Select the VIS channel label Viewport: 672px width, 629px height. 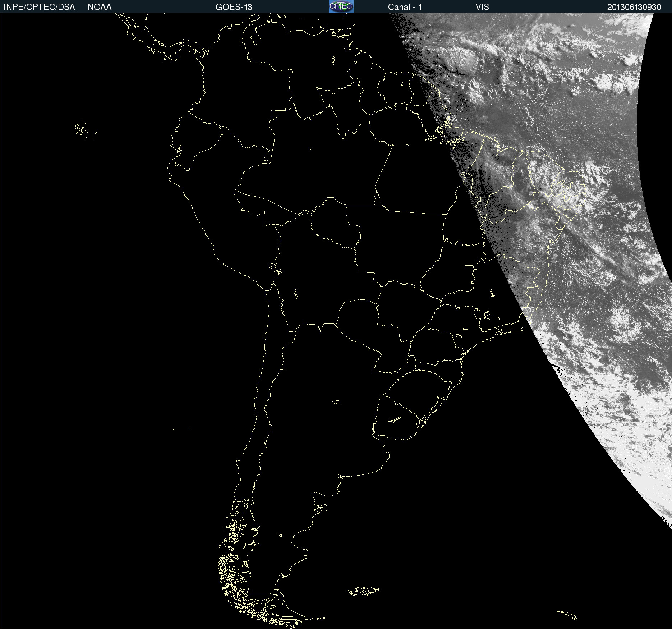click(x=482, y=7)
